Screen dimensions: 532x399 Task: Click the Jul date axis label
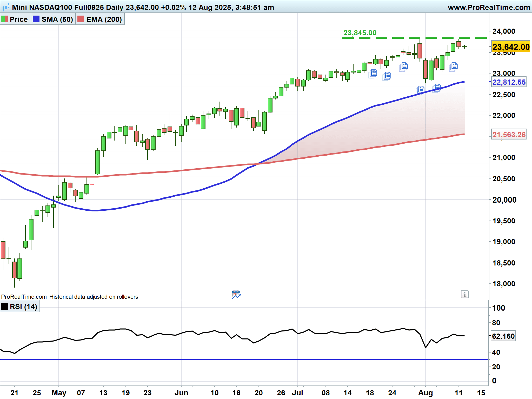[297, 393]
